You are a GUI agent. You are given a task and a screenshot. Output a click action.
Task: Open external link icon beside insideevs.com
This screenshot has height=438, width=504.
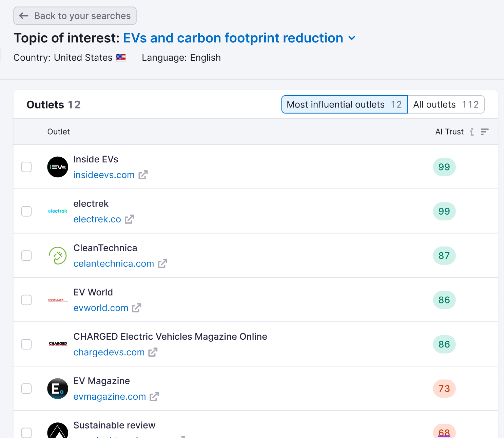click(x=143, y=175)
